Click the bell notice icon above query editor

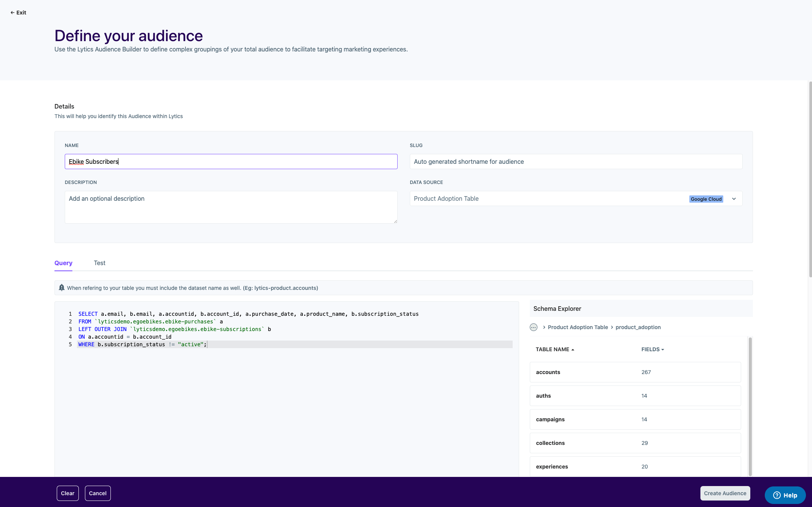click(x=62, y=288)
